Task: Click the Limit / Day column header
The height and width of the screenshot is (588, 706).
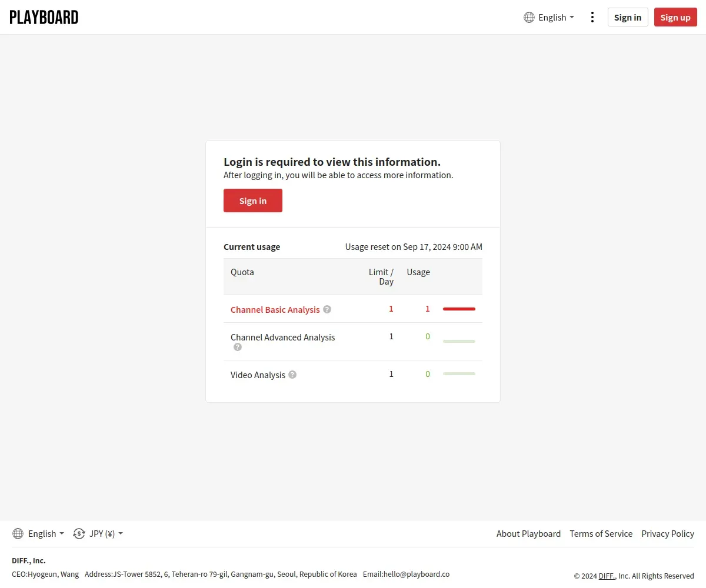Action: 381,276
